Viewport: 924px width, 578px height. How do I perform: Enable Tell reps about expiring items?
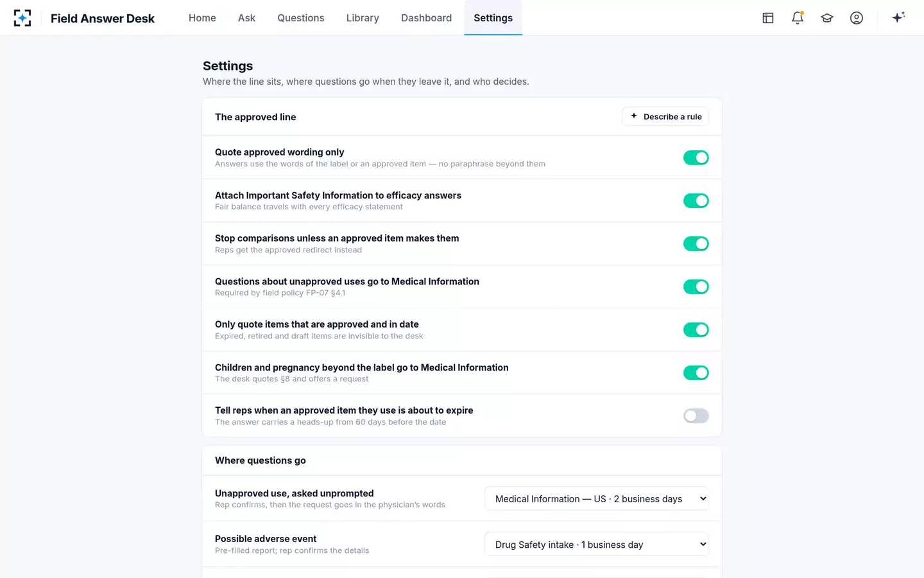click(696, 416)
